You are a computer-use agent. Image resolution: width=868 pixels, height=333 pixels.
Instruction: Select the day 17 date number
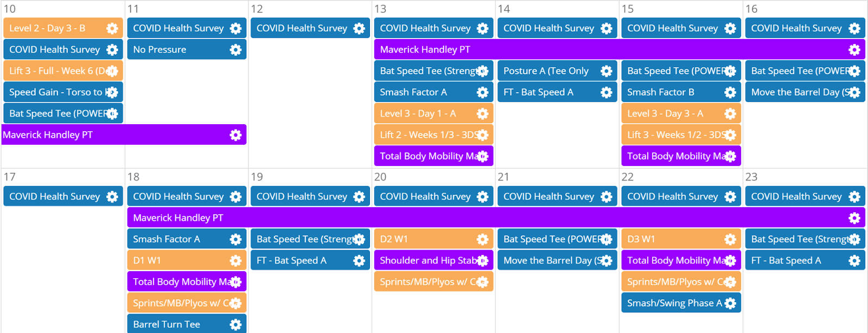[x=10, y=177]
